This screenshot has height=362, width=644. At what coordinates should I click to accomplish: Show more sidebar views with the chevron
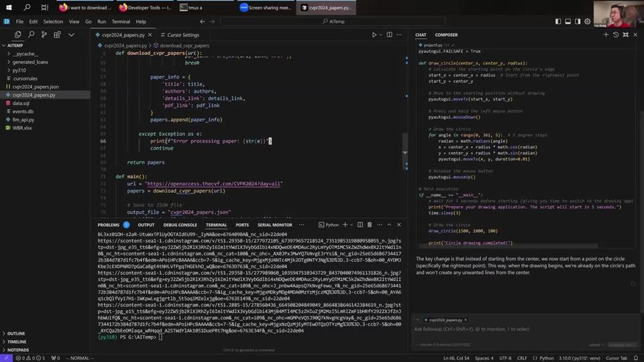click(x=71, y=35)
